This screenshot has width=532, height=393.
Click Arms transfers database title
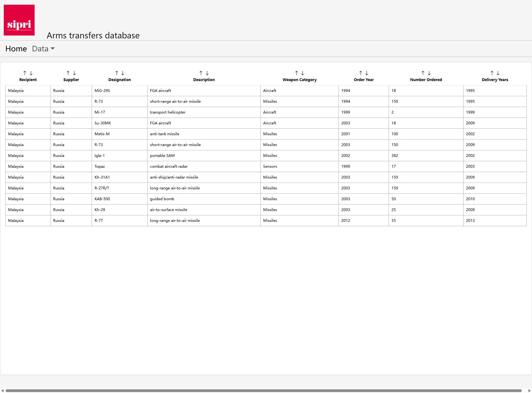click(x=93, y=36)
